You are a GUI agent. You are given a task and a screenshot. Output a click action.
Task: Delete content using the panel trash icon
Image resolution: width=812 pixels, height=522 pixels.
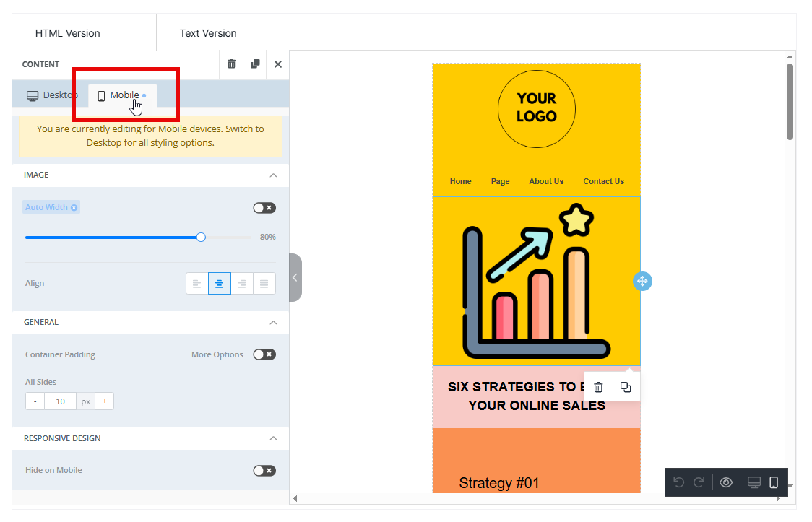point(231,64)
